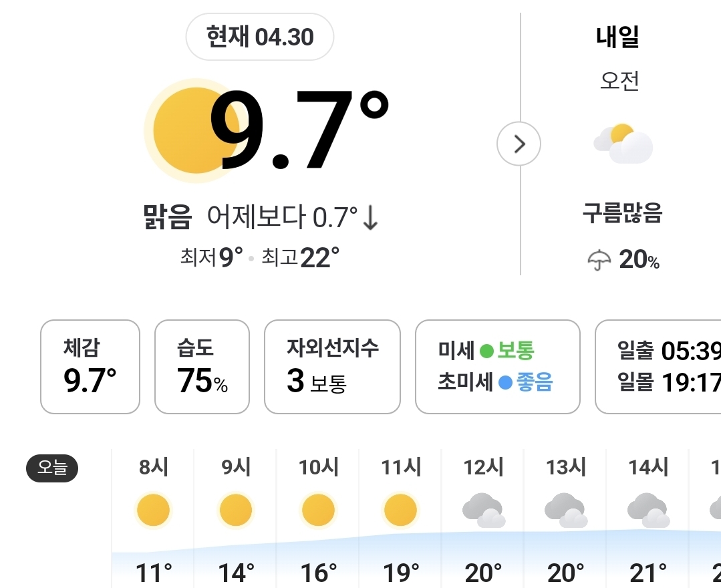Open the 체감 temperature card

(90, 367)
